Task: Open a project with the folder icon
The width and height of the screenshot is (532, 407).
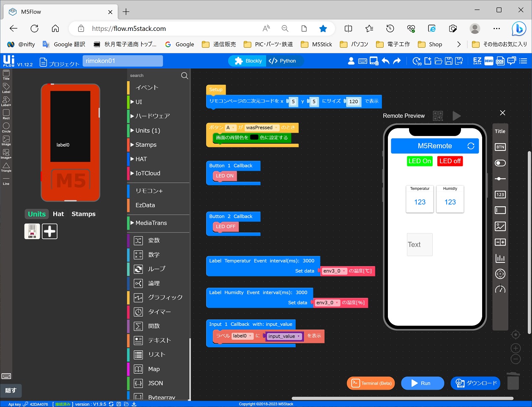Action: (438, 61)
